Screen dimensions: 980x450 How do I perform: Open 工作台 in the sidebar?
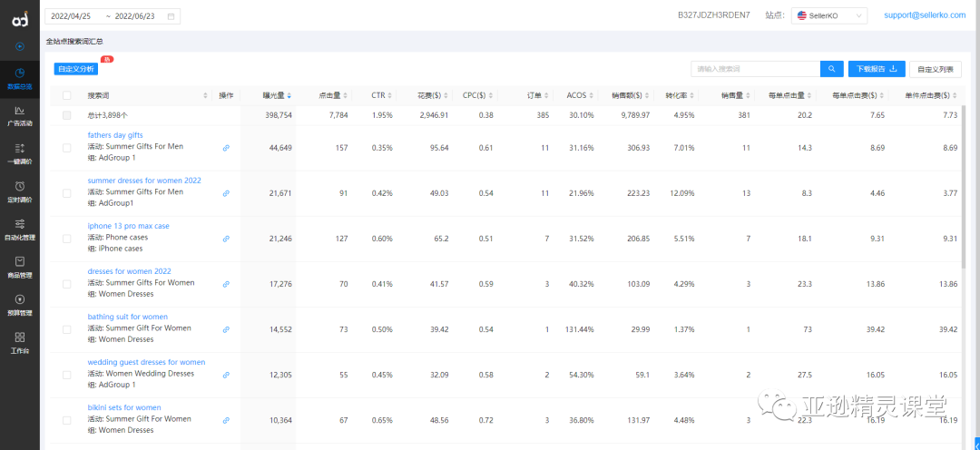[19, 342]
